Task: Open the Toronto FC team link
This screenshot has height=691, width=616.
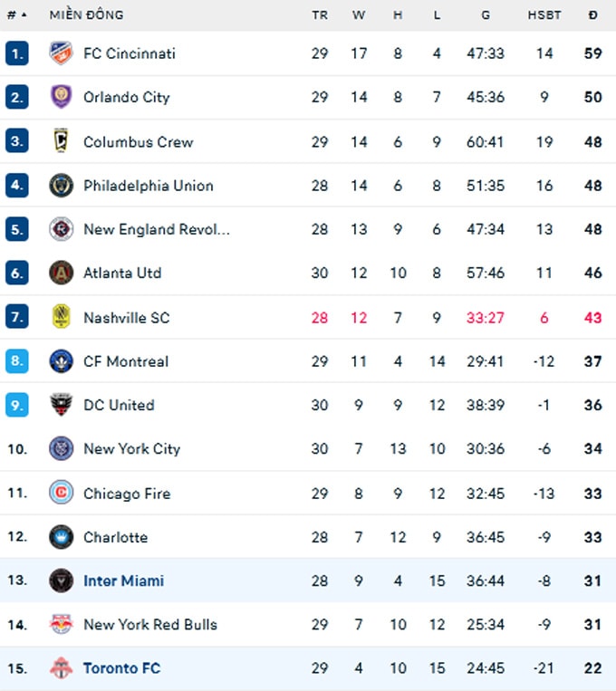Action: [x=121, y=668]
